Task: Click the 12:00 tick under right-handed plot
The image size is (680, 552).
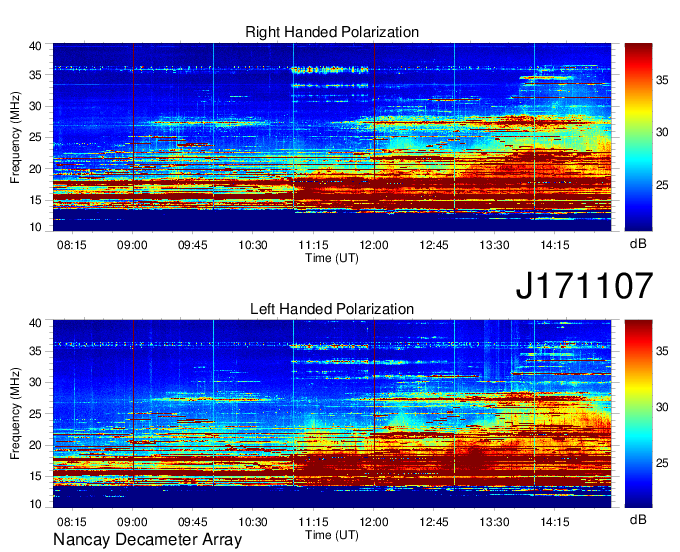Action: (x=374, y=245)
